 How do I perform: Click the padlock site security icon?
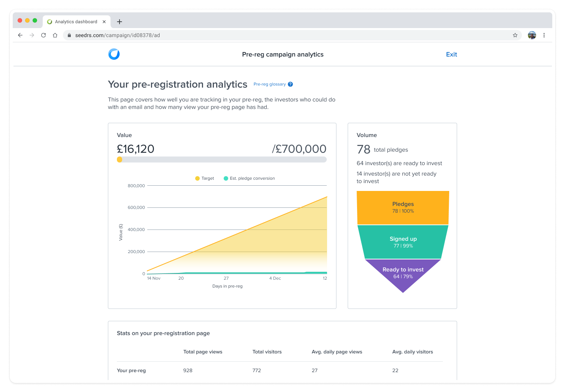(x=69, y=35)
